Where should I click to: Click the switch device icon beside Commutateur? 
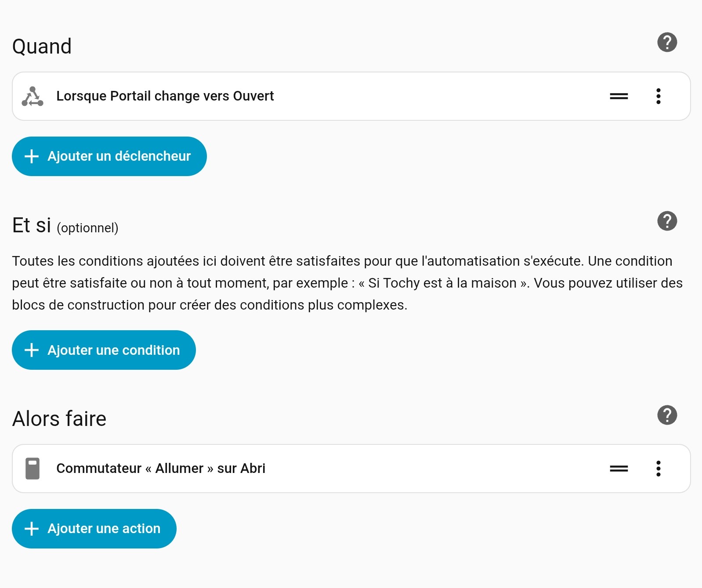pos(33,469)
